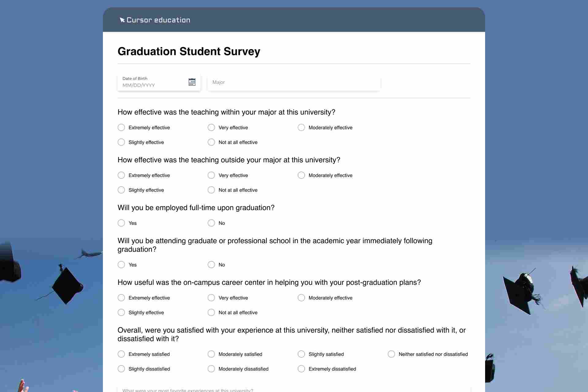The height and width of the screenshot is (392, 588).
Task: Click the favorite experiences text box
Action: pos(294,389)
